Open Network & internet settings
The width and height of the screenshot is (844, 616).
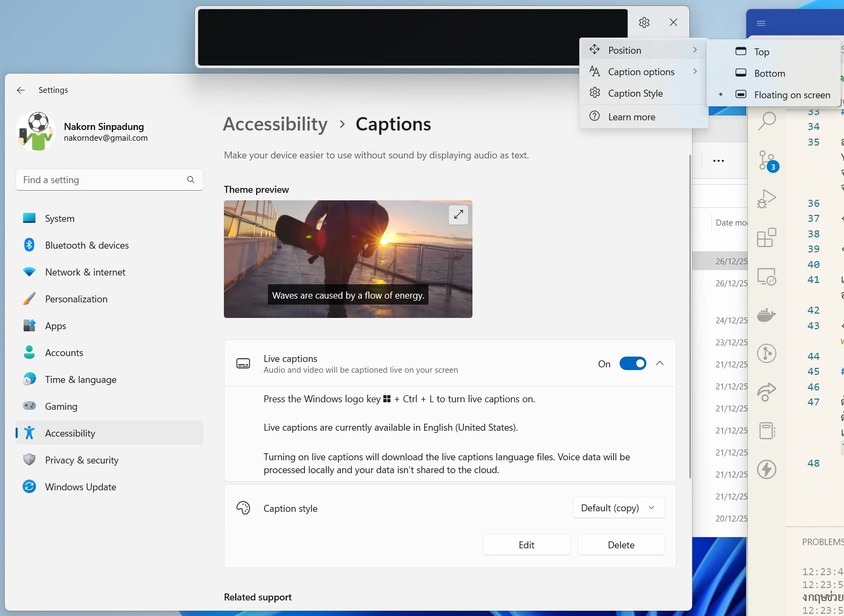click(x=110, y=272)
